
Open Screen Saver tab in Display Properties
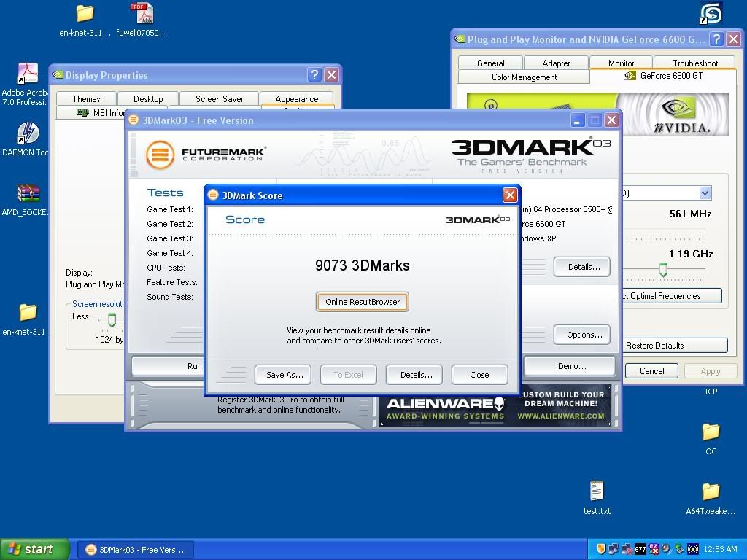coord(219,98)
